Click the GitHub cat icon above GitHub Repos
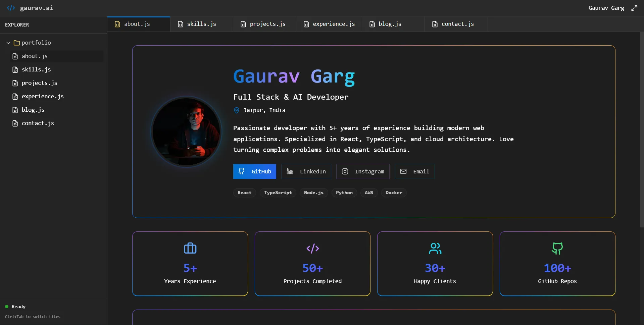This screenshot has height=325, width=644. pos(557,248)
